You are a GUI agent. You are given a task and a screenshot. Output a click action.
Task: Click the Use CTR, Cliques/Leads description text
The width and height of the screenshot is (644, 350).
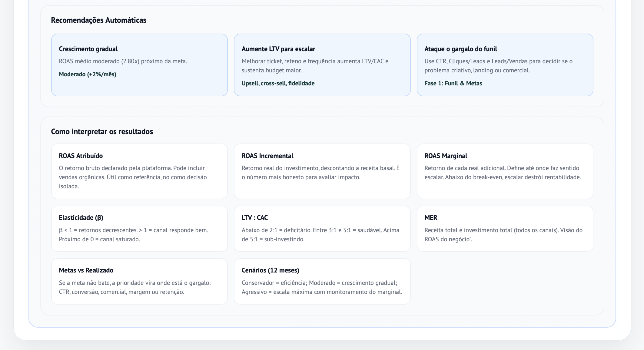coord(498,66)
